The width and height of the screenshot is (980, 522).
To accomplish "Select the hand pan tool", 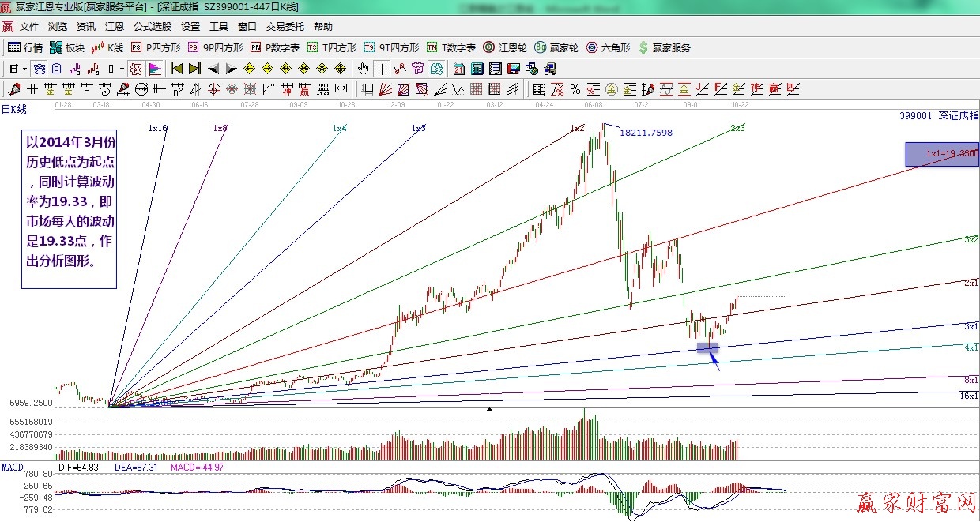I will coord(364,69).
